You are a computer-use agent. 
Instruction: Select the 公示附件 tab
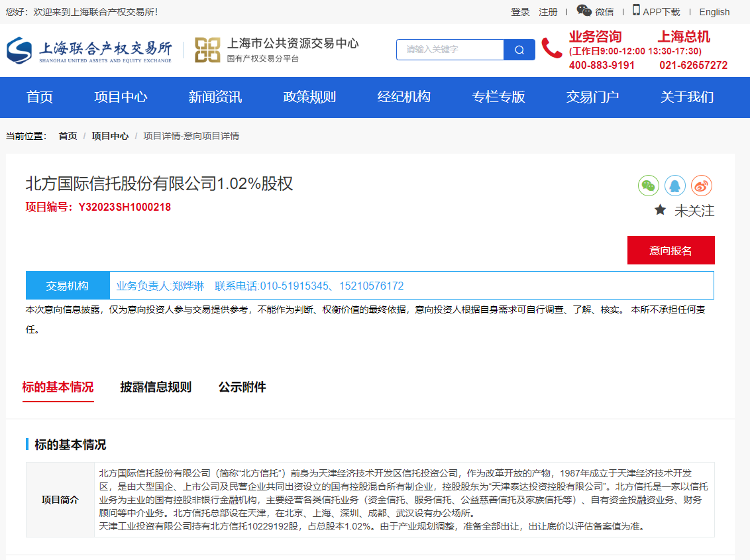[x=242, y=387]
